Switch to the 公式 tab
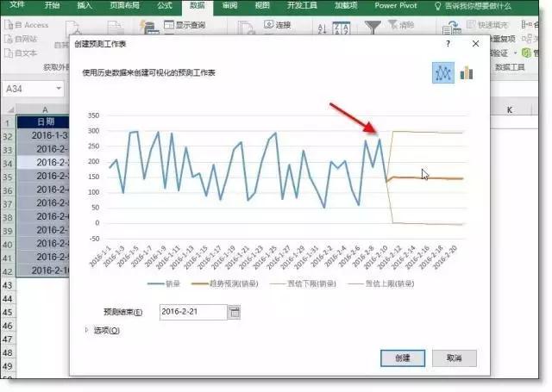 pyautogui.click(x=165, y=5)
